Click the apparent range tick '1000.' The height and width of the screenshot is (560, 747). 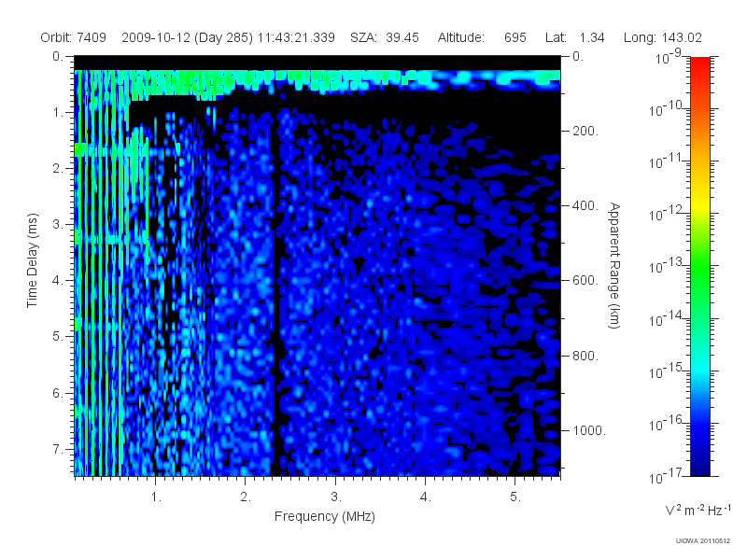pyautogui.click(x=589, y=430)
